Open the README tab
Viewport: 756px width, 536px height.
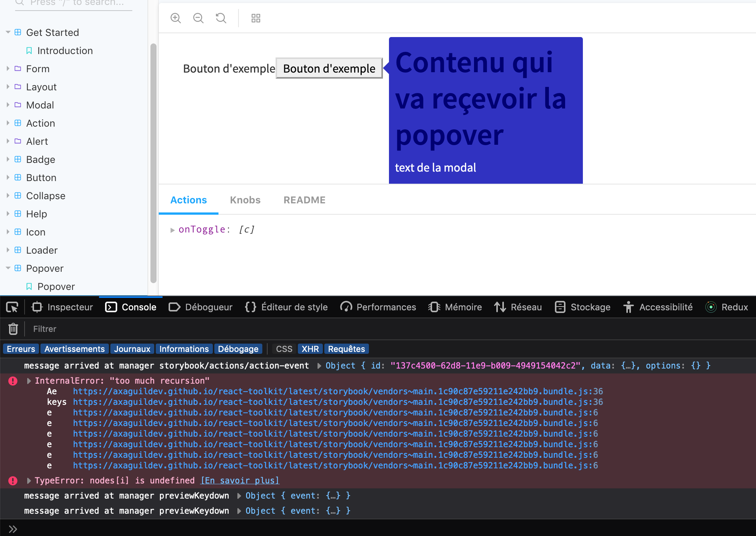click(304, 200)
